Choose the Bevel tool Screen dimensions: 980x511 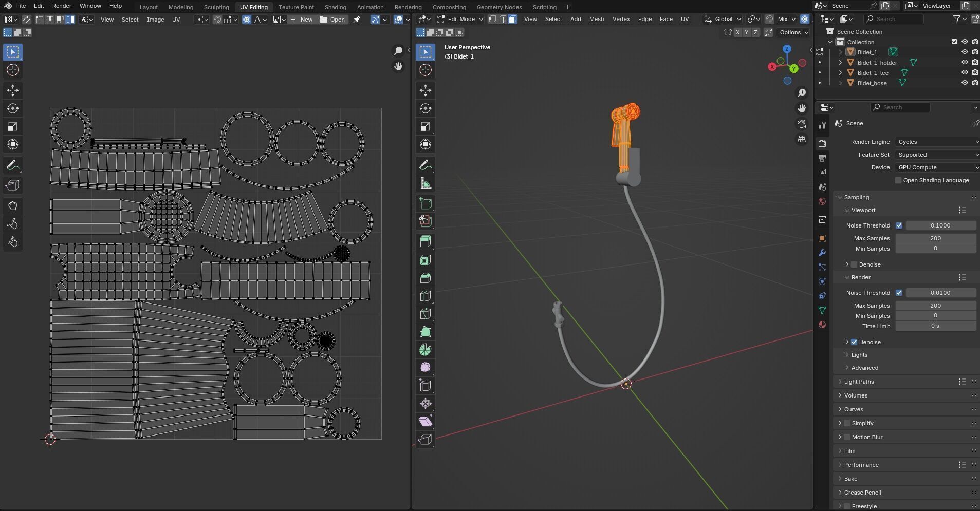pos(426,278)
